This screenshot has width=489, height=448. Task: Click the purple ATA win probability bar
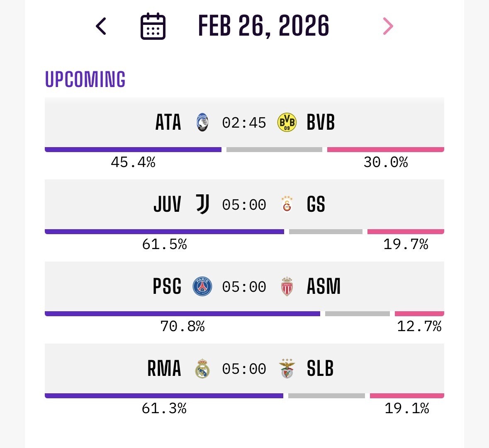coord(133,150)
